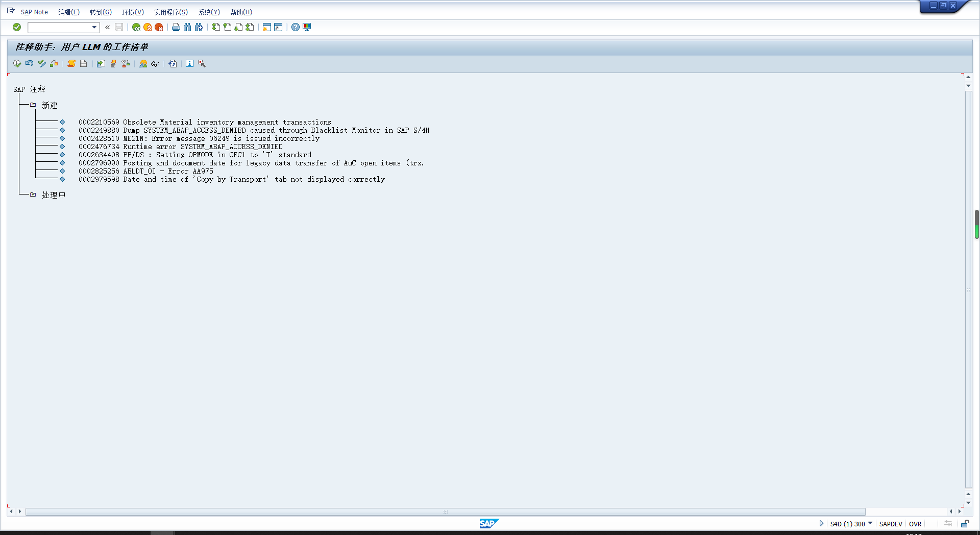
Task: Select note 0002796990 Posting and document date
Action: tap(251, 163)
